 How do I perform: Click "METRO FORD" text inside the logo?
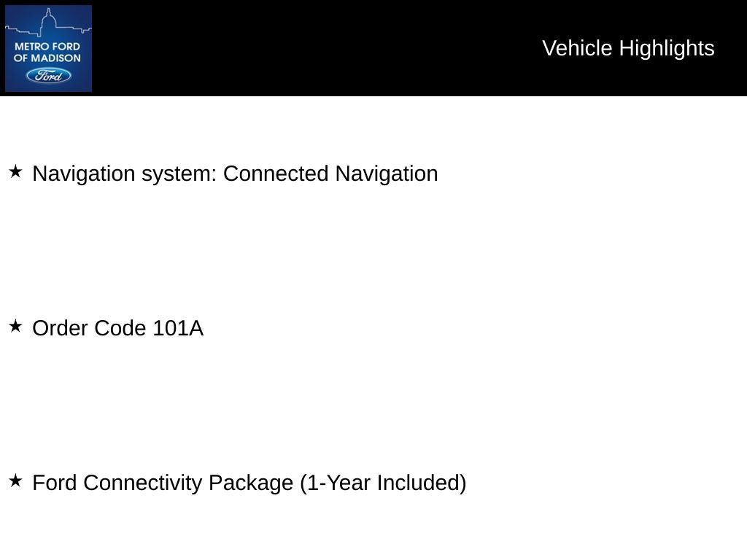pyautogui.click(x=48, y=46)
